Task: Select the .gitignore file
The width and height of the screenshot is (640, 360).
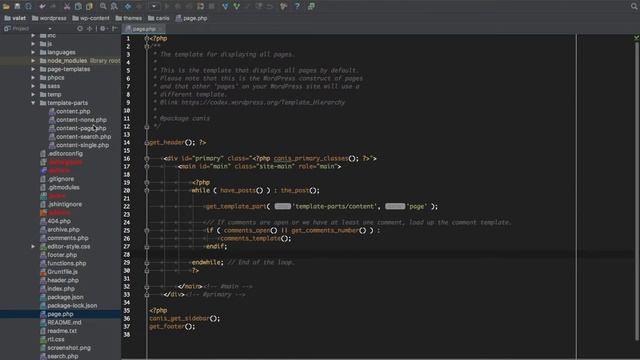Action: coord(57,179)
